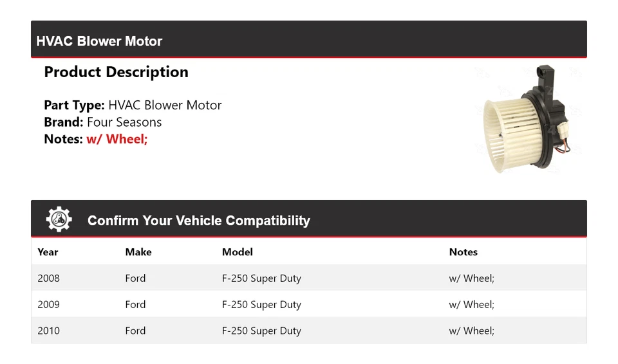Click the Model column header

click(238, 252)
